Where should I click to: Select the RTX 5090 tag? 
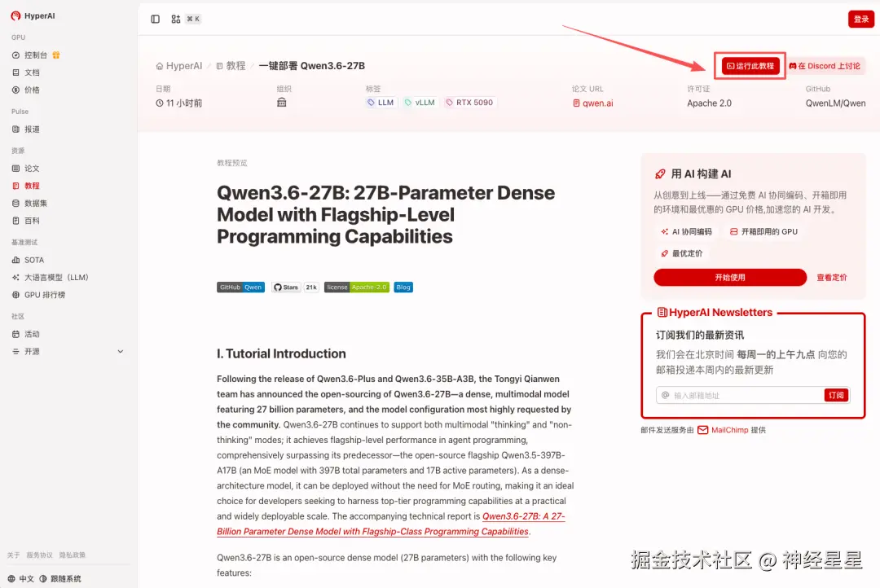pos(469,102)
